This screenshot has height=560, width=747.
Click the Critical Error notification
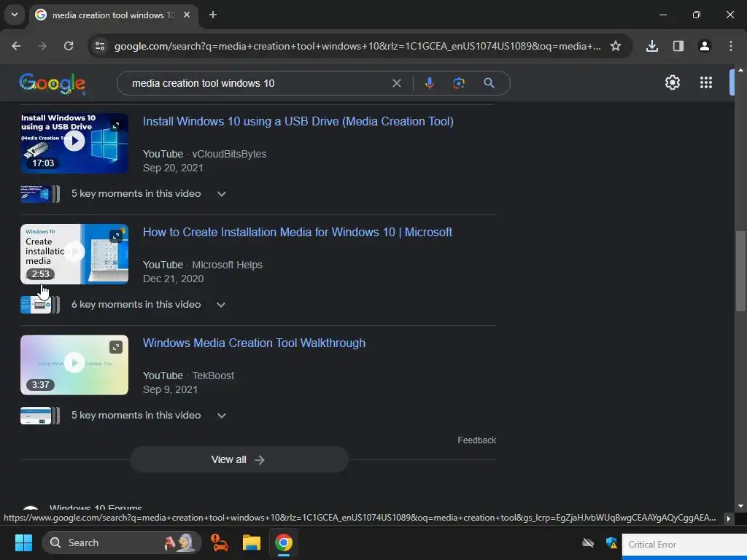tap(684, 545)
